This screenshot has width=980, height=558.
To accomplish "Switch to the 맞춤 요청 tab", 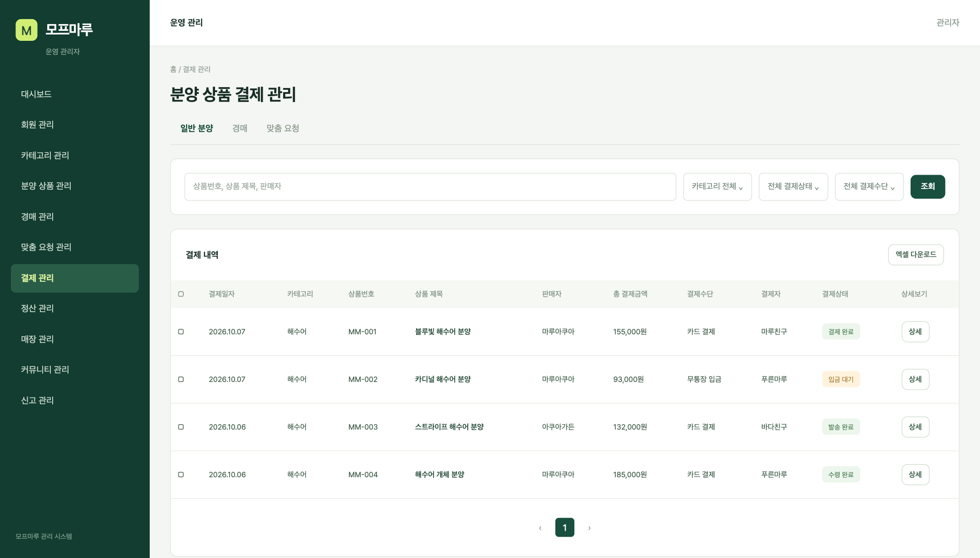I will (x=283, y=128).
